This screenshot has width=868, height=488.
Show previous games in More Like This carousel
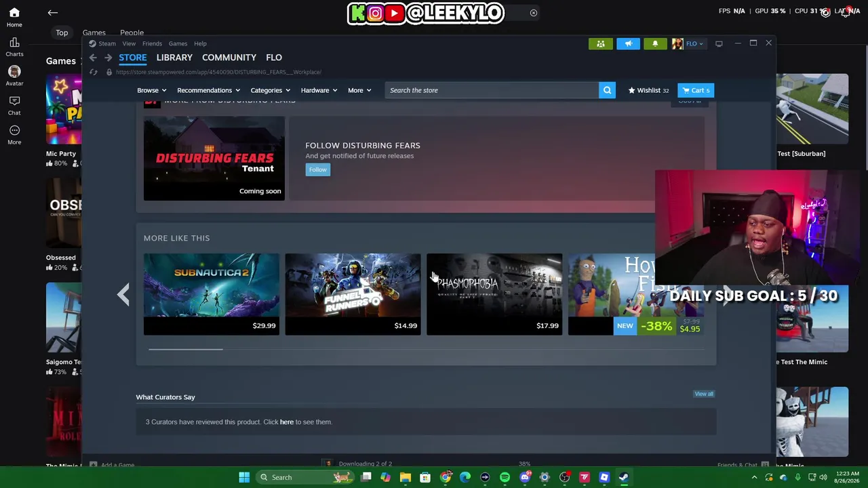point(123,294)
